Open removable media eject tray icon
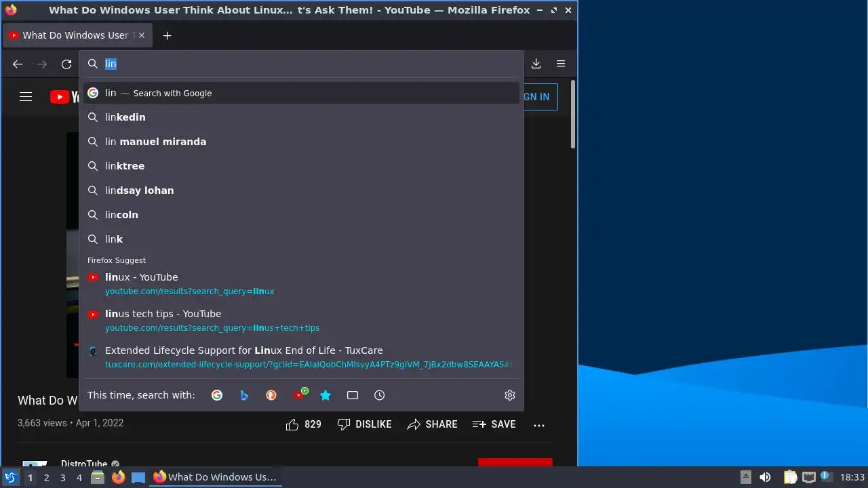The height and width of the screenshot is (488, 868). 745,476
